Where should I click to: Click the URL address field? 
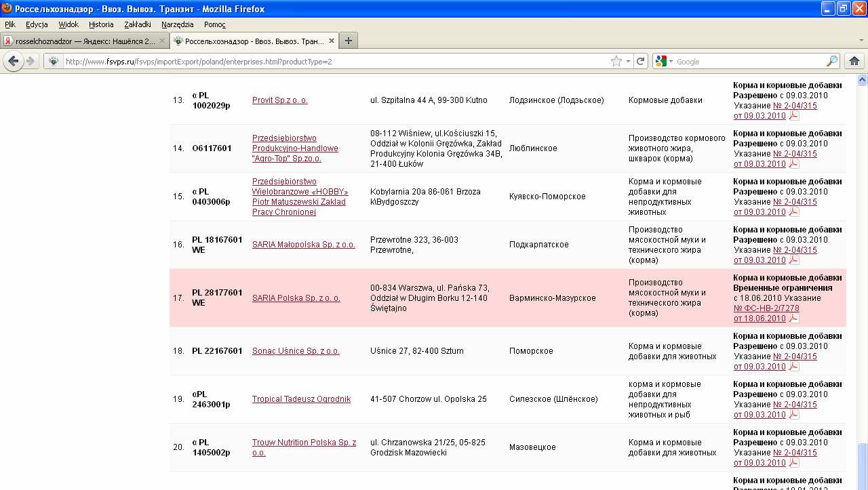tap(336, 62)
